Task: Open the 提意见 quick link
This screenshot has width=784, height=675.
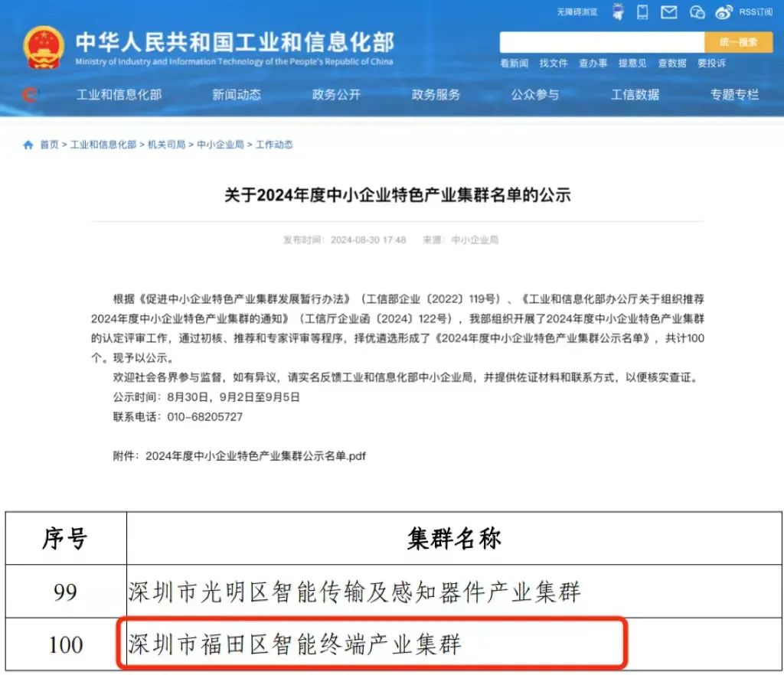Action: point(632,63)
